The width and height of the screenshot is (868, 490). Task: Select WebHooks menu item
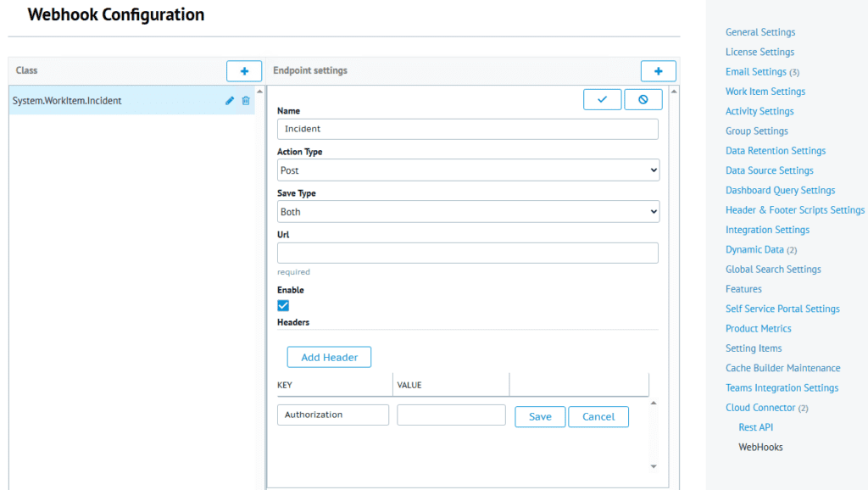tap(760, 448)
